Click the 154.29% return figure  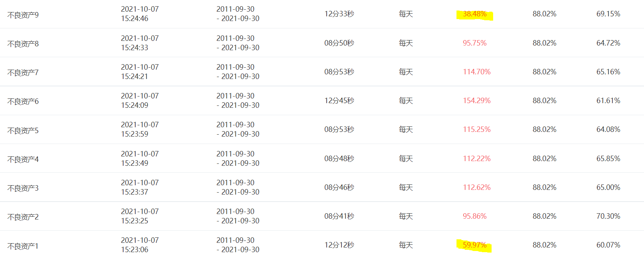coord(476,101)
